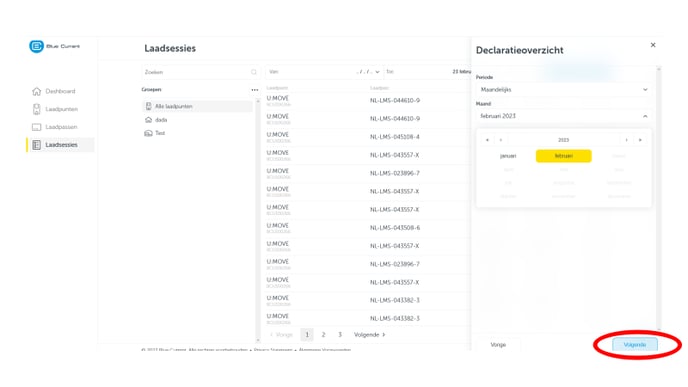688x387 pixels.
Task: Go to previous year in picker
Action: point(487,140)
